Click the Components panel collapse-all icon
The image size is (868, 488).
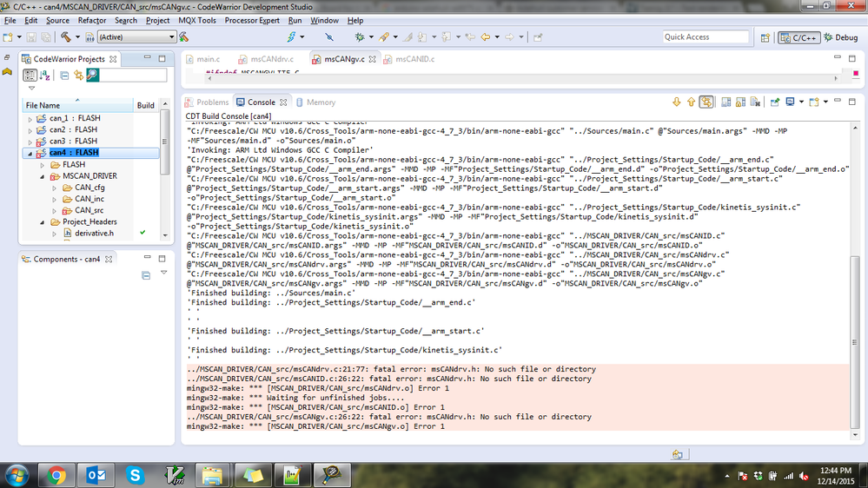pyautogui.click(x=146, y=275)
